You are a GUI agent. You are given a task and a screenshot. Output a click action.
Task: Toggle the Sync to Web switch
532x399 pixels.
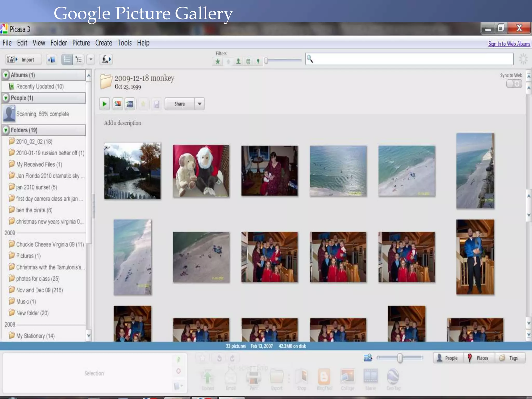[x=514, y=84]
